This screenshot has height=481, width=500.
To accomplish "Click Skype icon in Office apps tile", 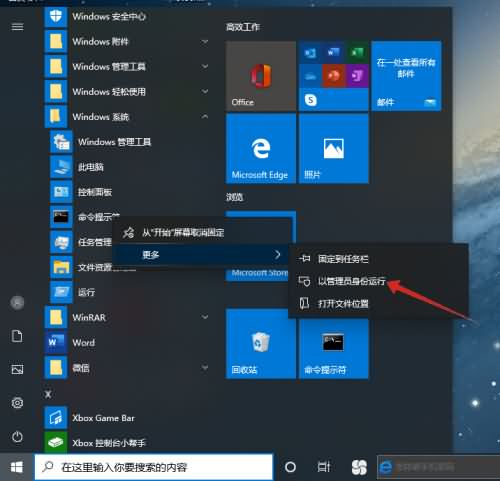I will click(x=311, y=100).
